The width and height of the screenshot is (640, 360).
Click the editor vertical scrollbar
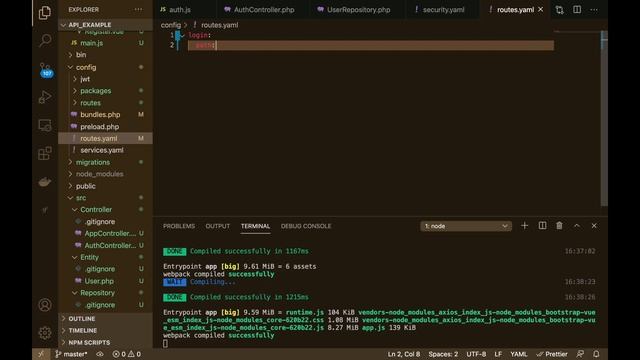[604, 118]
